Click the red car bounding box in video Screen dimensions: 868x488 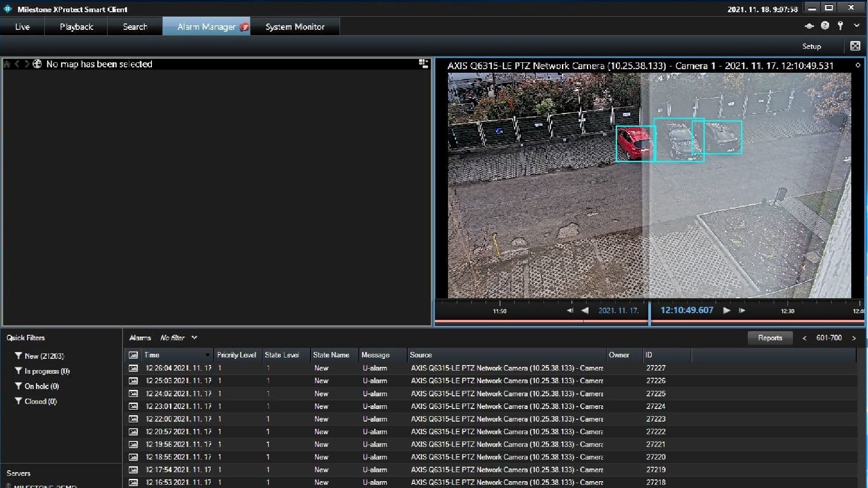point(636,144)
